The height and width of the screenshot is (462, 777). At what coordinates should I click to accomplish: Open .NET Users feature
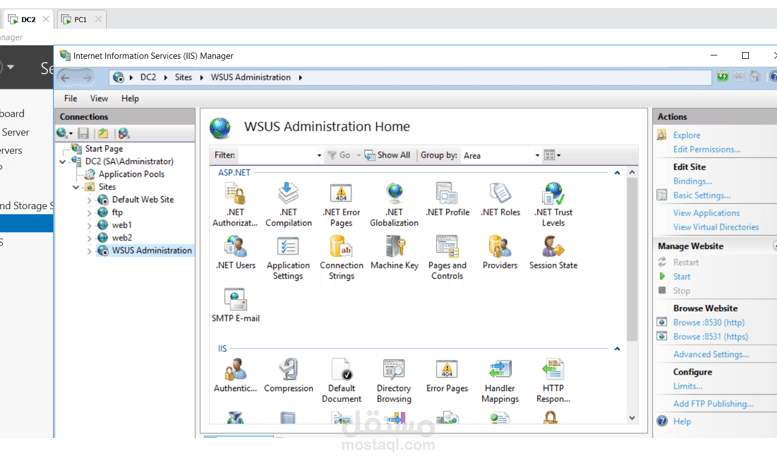tap(235, 252)
